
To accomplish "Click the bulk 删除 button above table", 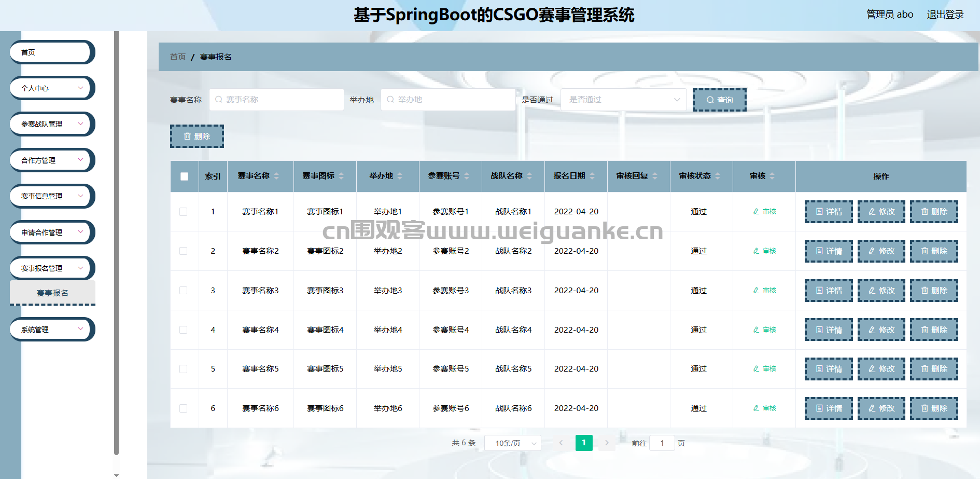I will 197,136.
